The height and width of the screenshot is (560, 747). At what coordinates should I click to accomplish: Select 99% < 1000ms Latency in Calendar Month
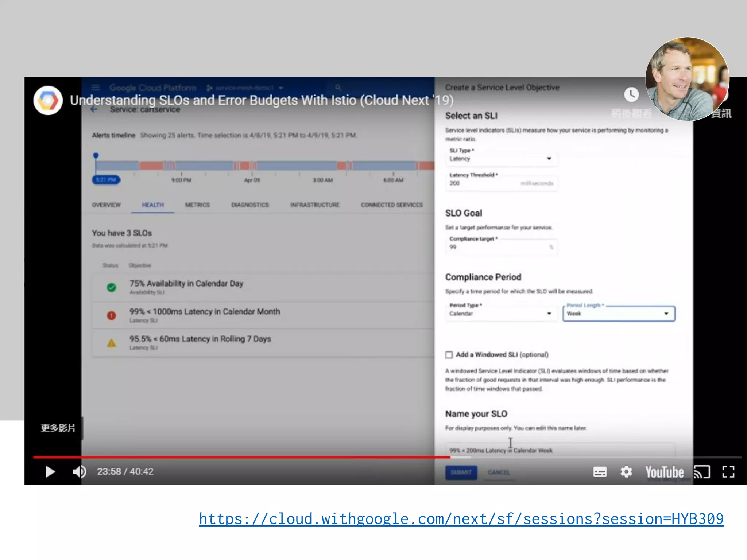pyautogui.click(x=263, y=315)
